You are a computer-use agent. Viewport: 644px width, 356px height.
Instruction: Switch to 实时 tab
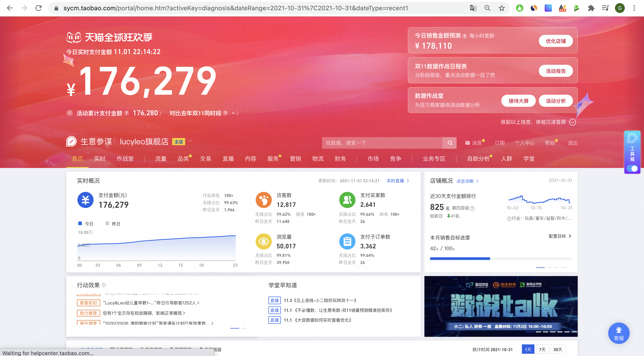point(100,159)
